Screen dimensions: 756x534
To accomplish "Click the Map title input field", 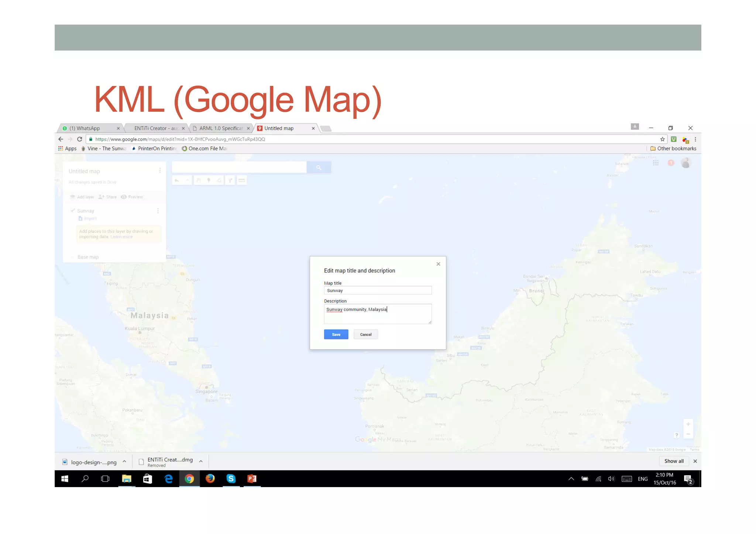I will click(378, 290).
